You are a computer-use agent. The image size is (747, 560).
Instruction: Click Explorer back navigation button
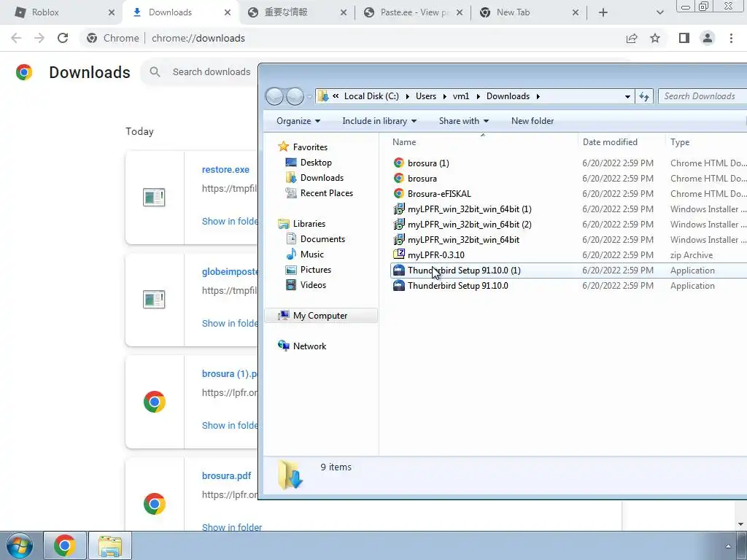click(x=275, y=96)
